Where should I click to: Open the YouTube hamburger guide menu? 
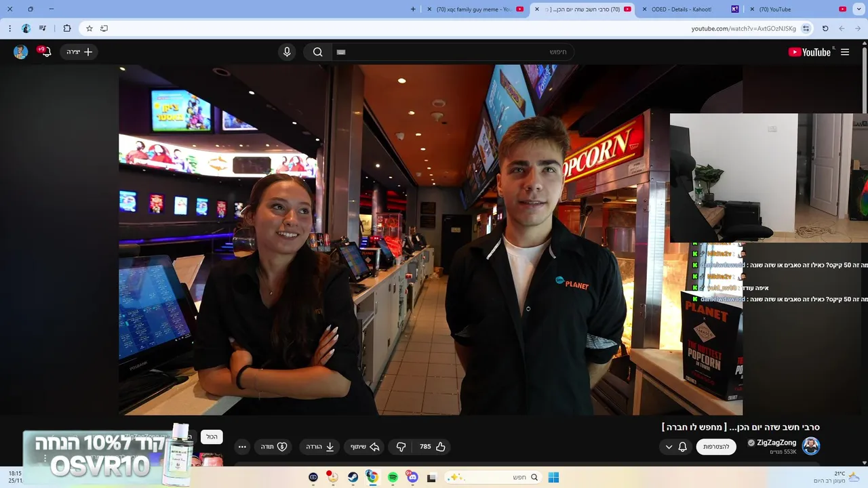click(x=845, y=52)
